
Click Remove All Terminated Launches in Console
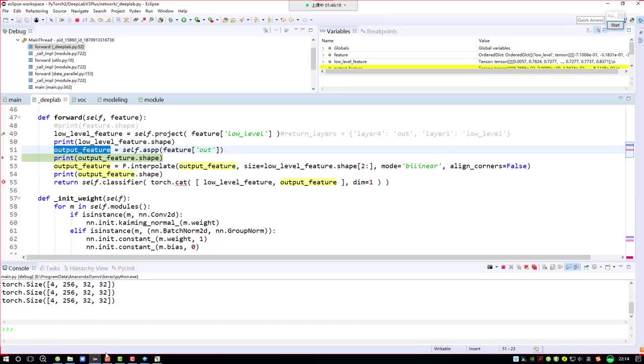519,267
